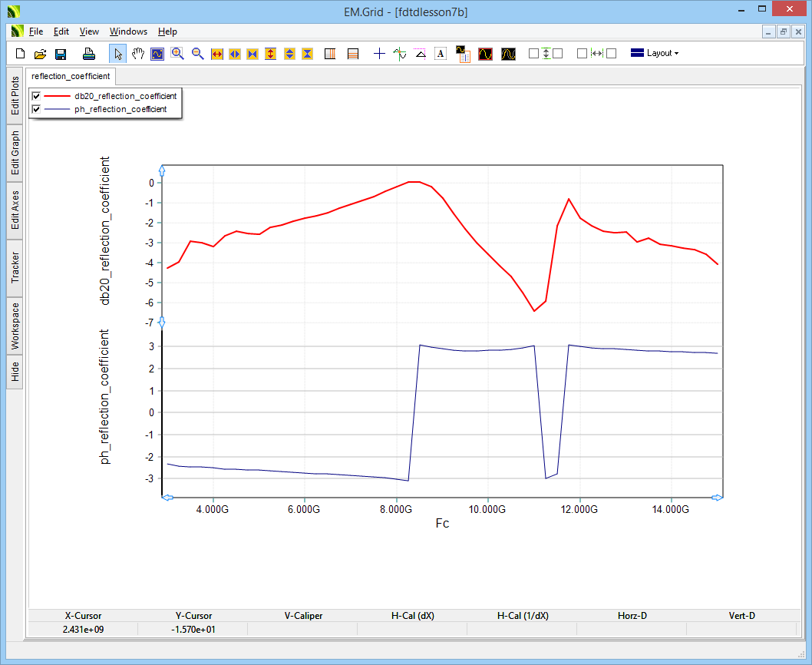
Task: Click the Hide side button
Action: click(15, 372)
